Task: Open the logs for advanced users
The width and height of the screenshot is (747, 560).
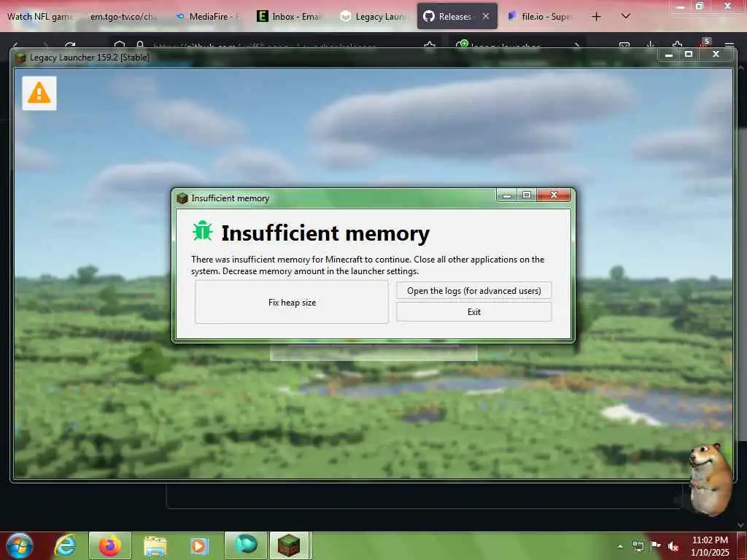Action: pyautogui.click(x=473, y=290)
